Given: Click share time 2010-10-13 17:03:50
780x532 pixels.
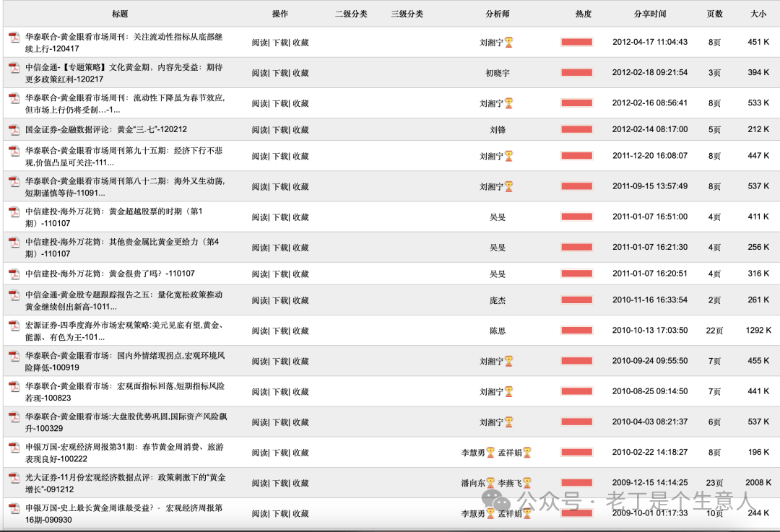Looking at the screenshot, I should click(x=650, y=330).
